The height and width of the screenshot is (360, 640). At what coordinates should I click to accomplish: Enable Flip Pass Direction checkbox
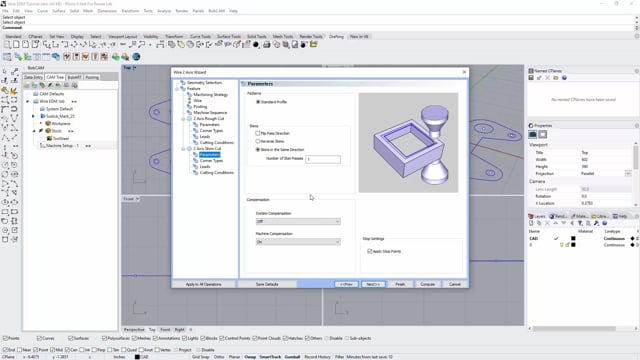coord(258,133)
